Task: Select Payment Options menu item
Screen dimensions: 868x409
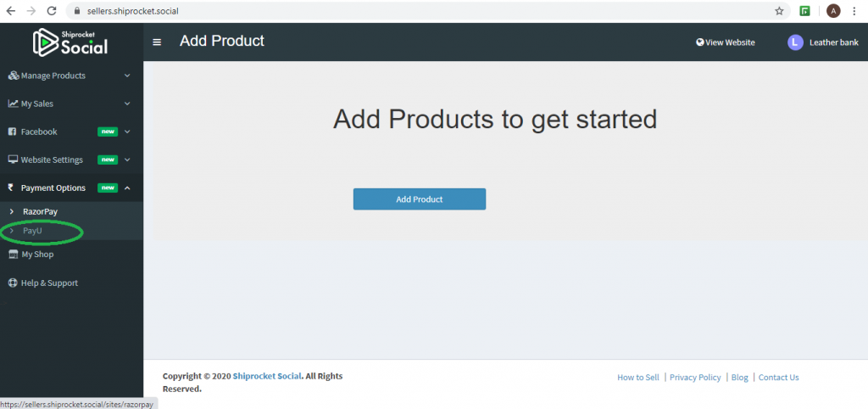Action: tap(71, 188)
